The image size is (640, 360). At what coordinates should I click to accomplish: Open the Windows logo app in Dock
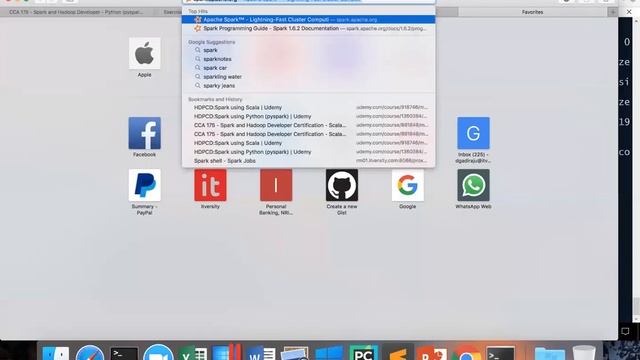coord(329,353)
